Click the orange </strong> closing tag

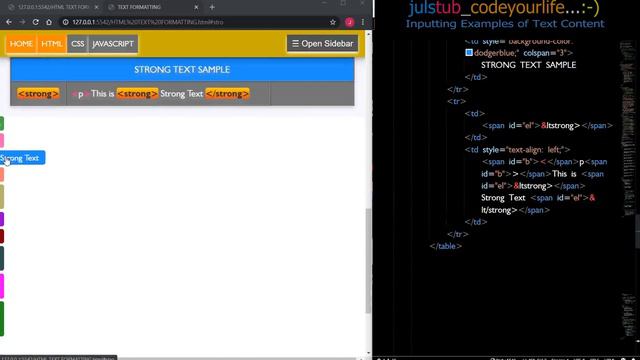[227, 93]
